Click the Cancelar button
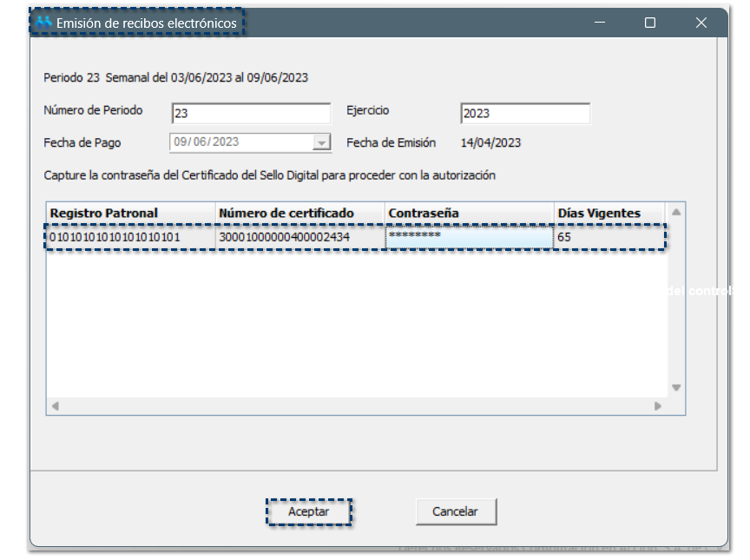Viewport: 750px width, 560px height. pos(455,512)
